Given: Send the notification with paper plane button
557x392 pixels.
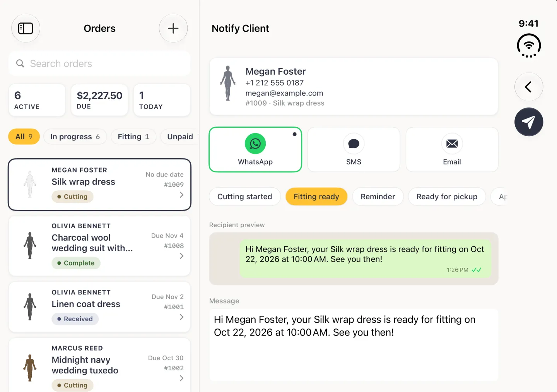Looking at the screenshot, I should click(x=529, y=122).
